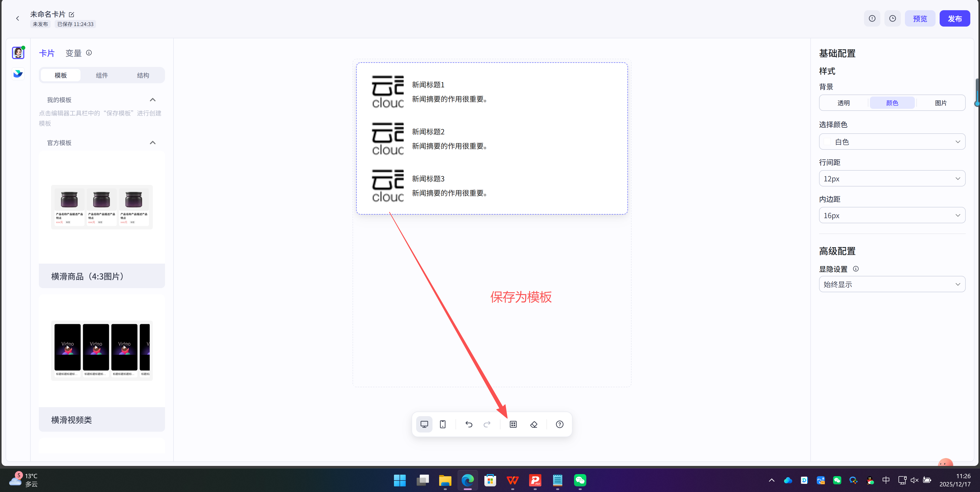
Task: Switch to mobile preview mode
Action: click(442, 424)
